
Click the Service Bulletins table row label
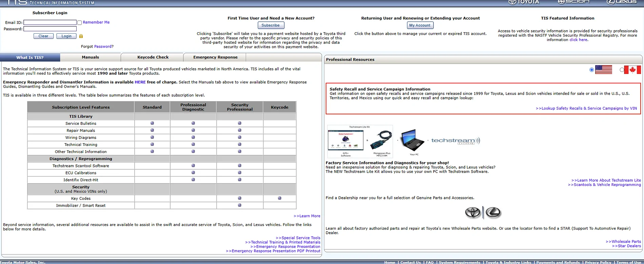coord(81,124)
